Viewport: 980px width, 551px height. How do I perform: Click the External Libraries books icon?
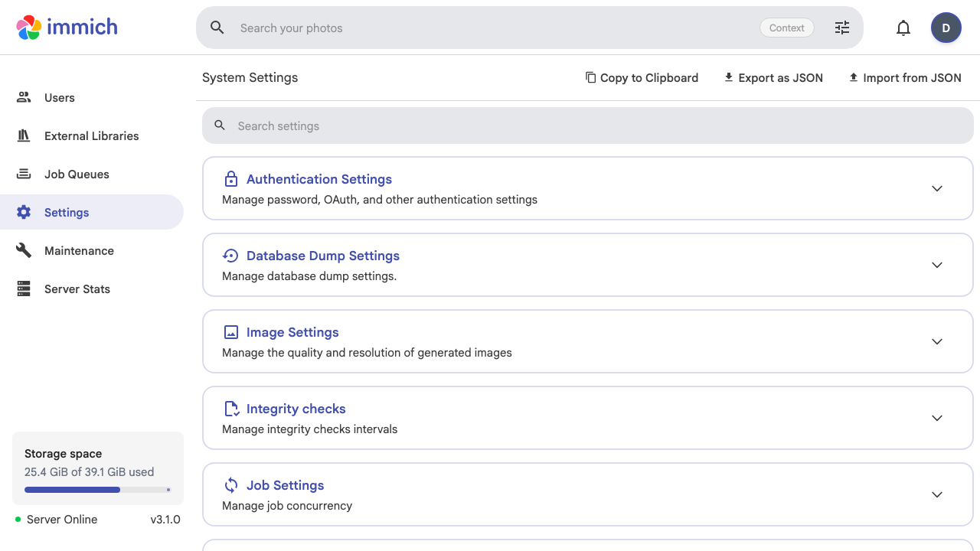(24, 135)
